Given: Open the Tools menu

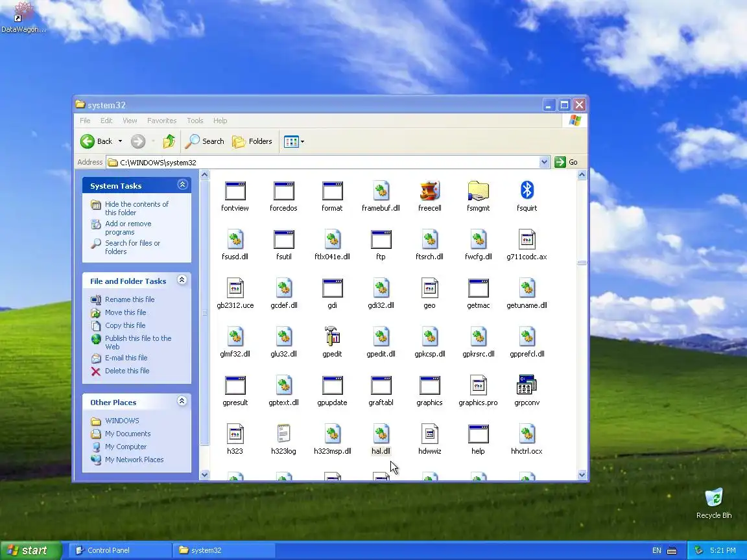Looking at the screenshot, I should click(x=195, y=121).
